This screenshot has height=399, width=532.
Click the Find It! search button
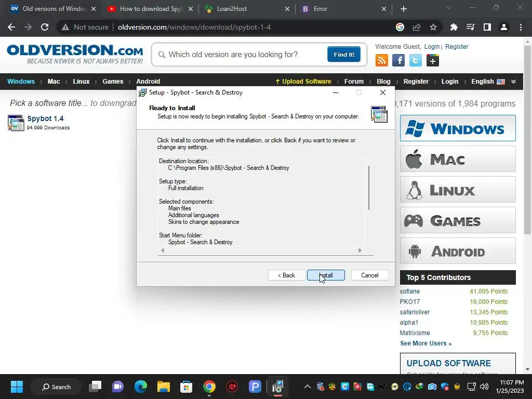(344, 54)
